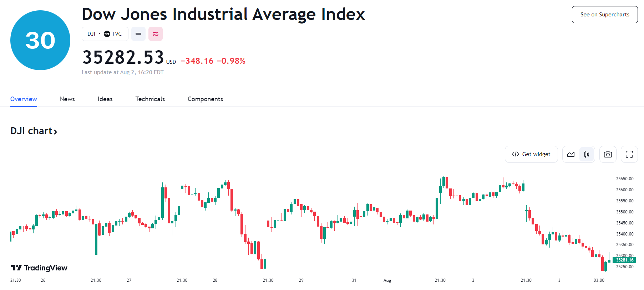Switch to the News tab
This screenshot has height=290, width=644.
(x=67, y=99)
